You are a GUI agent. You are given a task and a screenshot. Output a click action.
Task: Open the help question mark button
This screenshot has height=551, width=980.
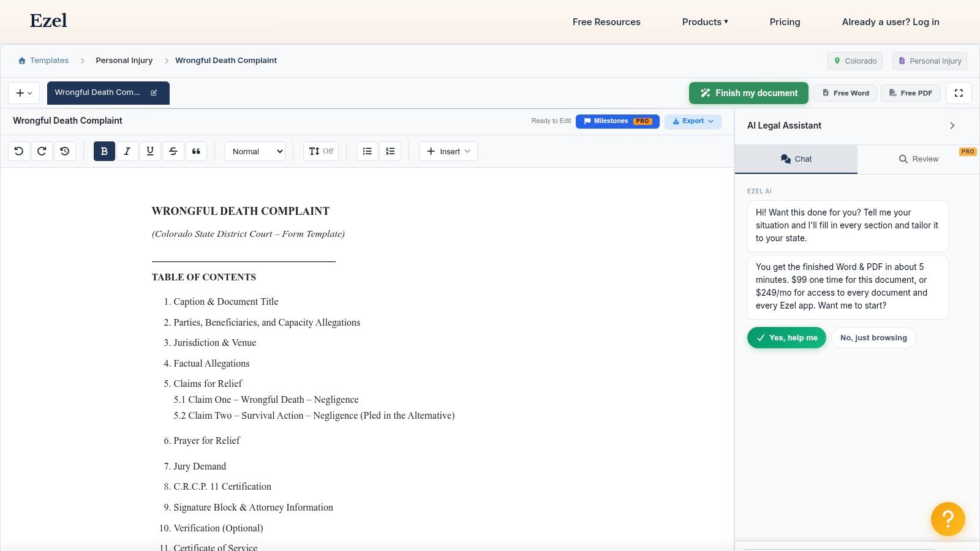(x=948, y=519)
